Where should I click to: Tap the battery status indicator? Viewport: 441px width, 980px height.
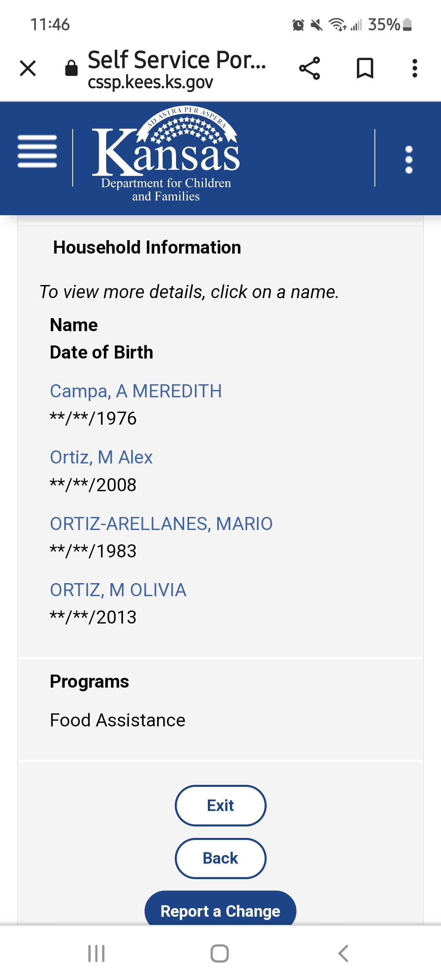407,24
